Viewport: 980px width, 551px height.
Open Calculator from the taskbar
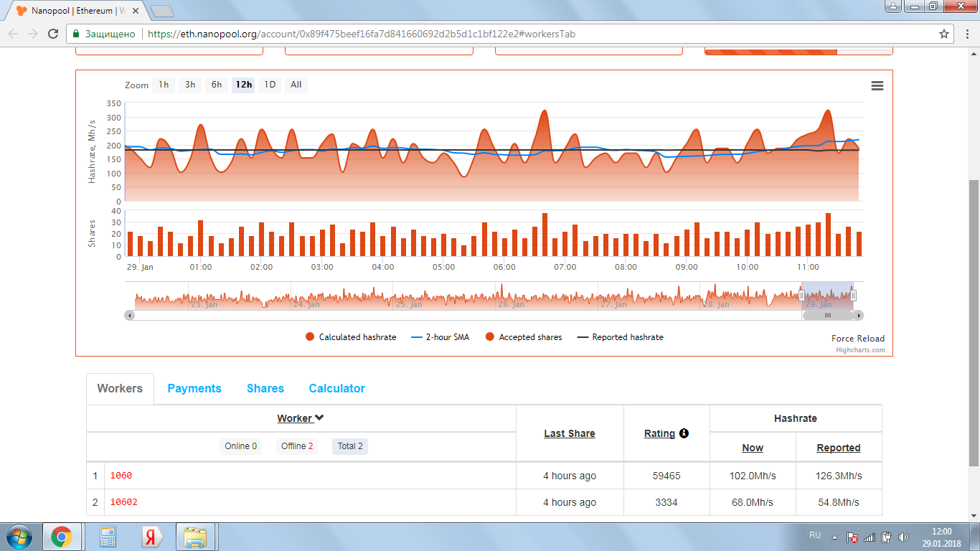point(108,537)
